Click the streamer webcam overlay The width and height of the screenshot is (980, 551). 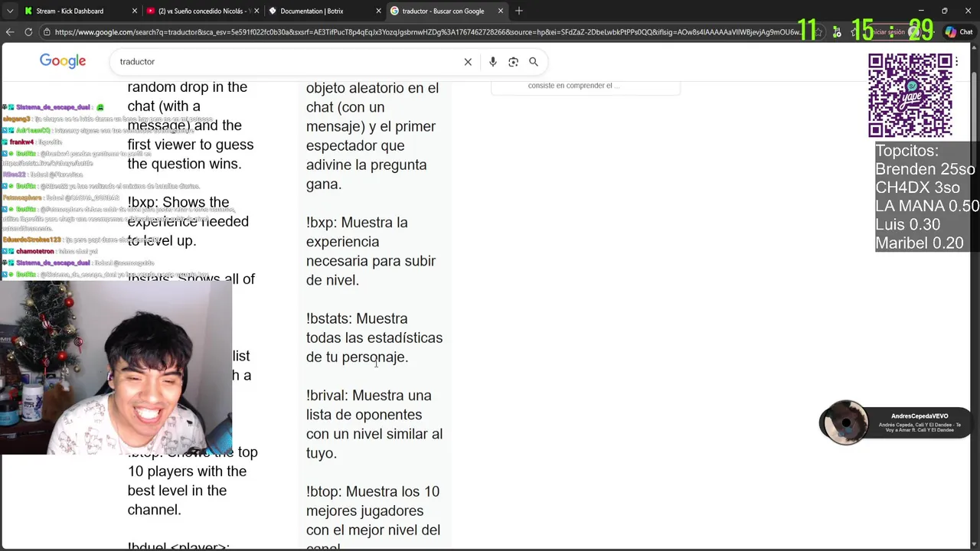[116, 368]
